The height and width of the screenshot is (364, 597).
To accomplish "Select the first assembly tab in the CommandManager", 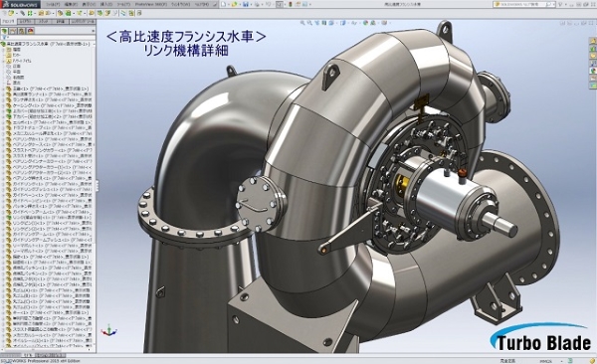I will click(x=9, y=22).
